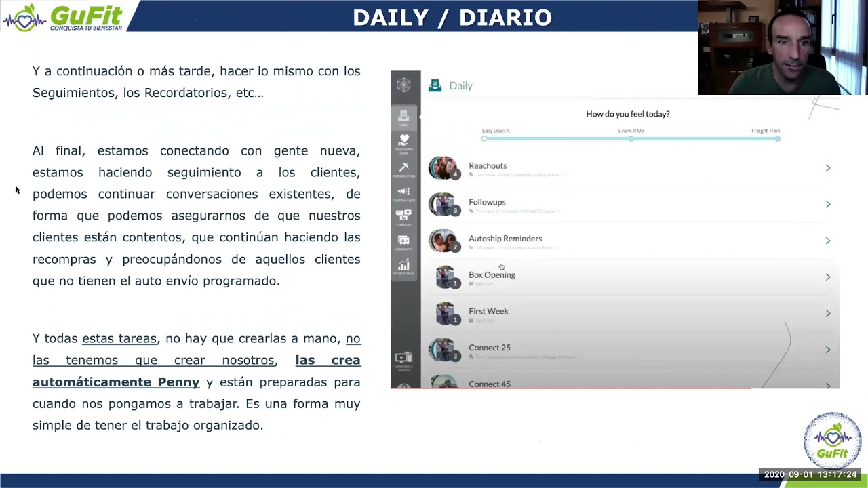
Task: Expand the Connect 25 row chevron
Action: coord(828,350)
